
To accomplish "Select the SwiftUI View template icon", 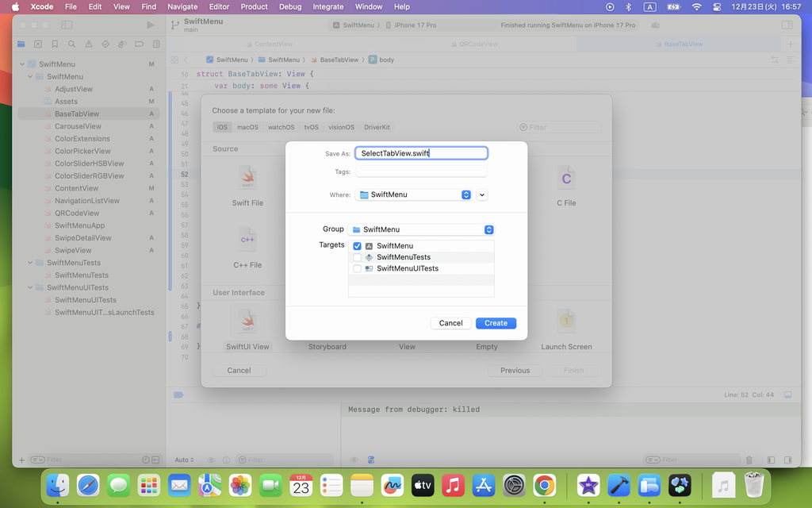I will [x=247, y=321].
